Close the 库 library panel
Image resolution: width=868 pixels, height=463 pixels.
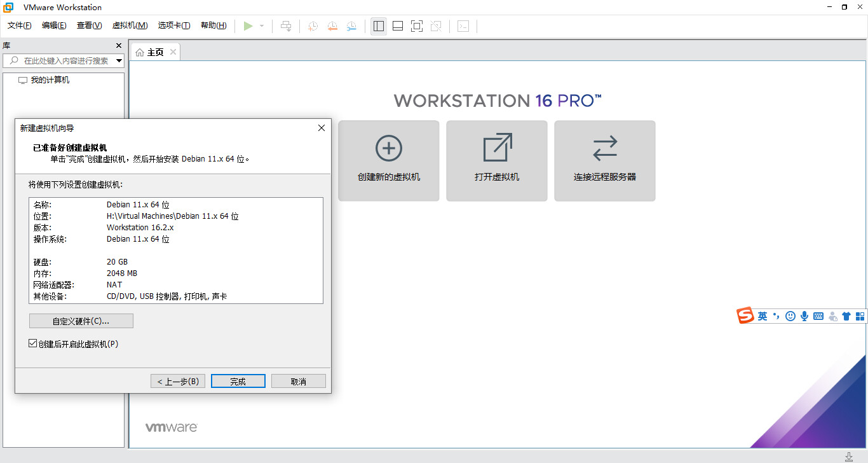(118, 46)
